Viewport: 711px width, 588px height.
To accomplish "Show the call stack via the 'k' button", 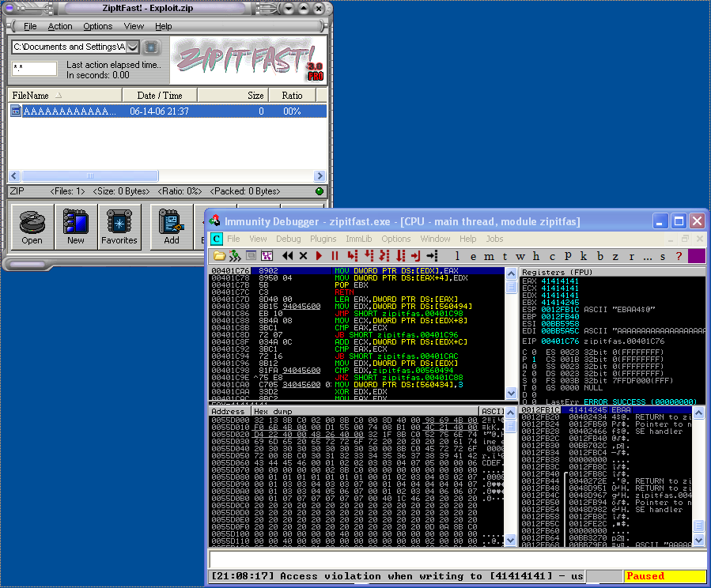I will point(584,256).
